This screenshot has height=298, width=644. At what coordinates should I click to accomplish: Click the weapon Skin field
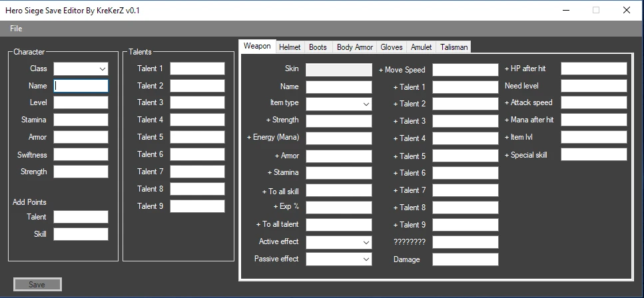tap(339, 70)
